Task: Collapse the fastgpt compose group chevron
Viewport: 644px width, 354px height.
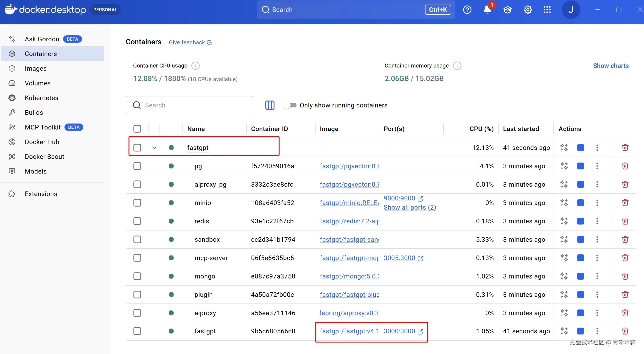Action: pos(154,147)
